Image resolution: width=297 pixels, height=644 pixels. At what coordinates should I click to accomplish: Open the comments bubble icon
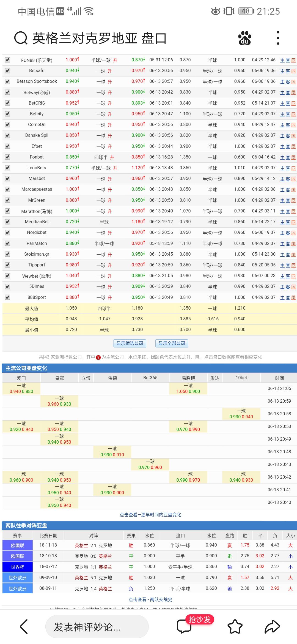pos(184,627)
